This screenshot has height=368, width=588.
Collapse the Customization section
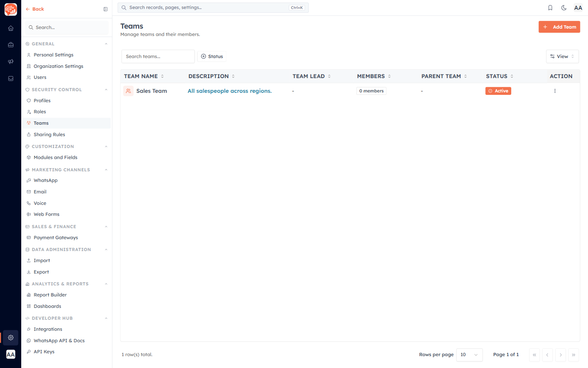pyautogui.click(x=106, y=146)
